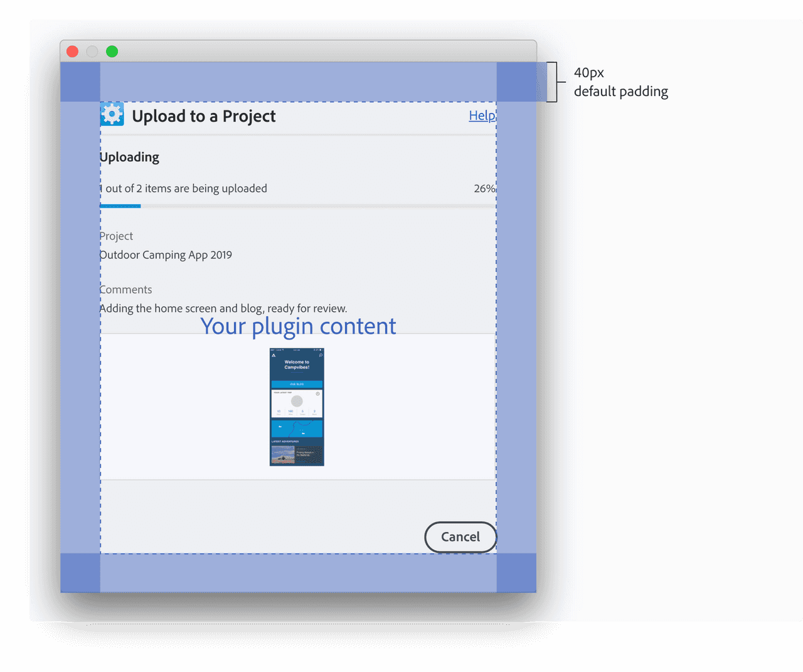Click the green maximize window button
This screenshot has width=803, height=672.
[112, 51]
